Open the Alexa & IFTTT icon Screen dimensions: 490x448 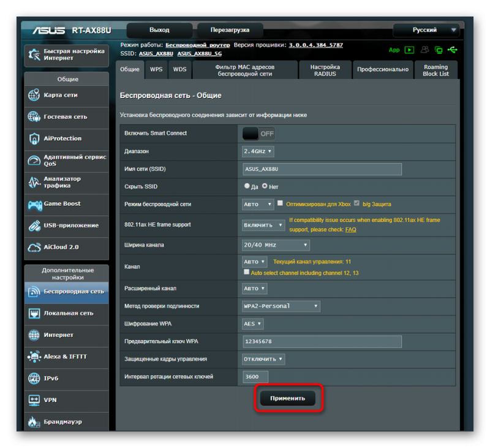coord(34,357)
